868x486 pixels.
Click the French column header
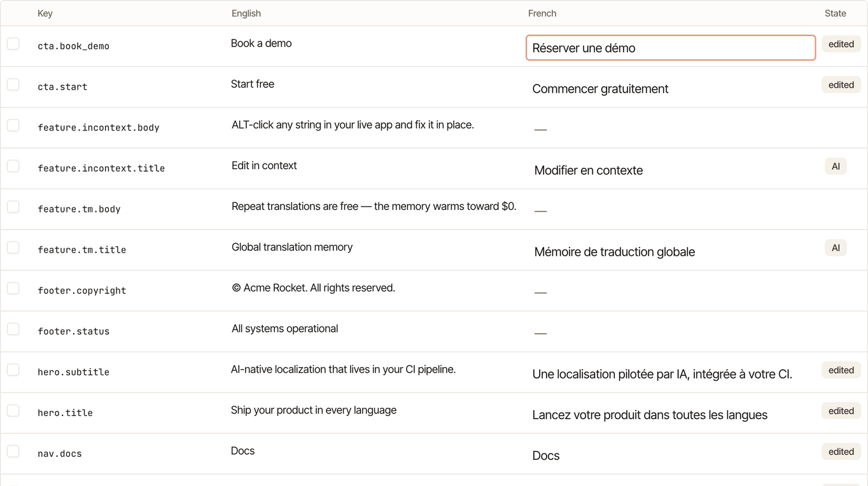(x=542, y=13)
